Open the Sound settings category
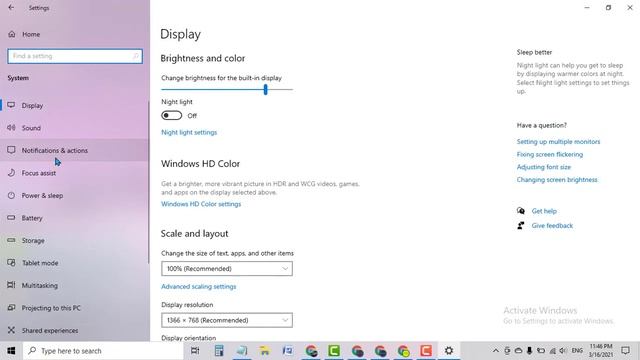The image size is (640, 360). (x=74, y=128)
